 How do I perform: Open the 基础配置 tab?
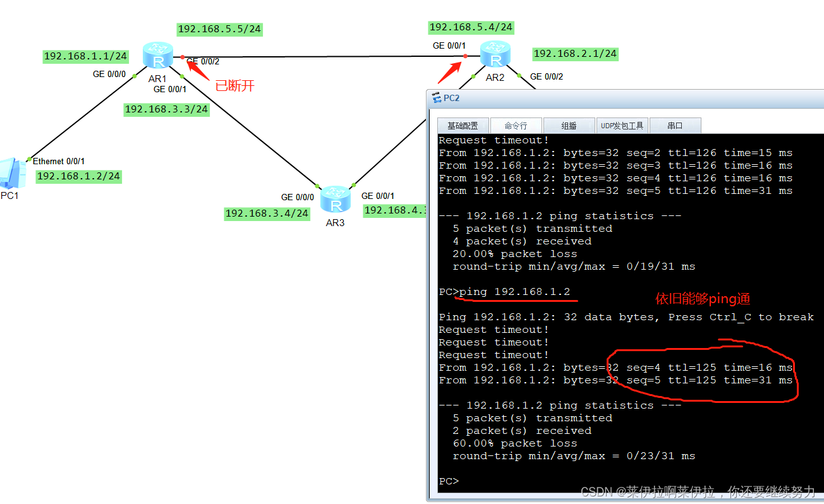point(462,126)
